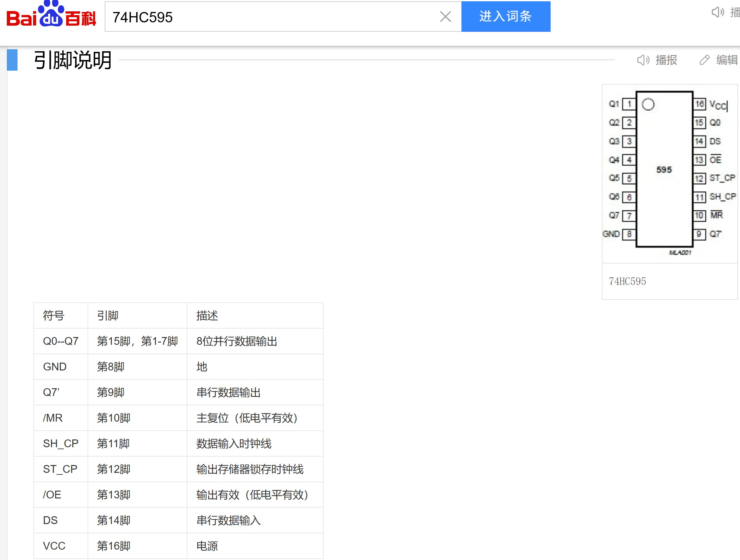
Task: Click speaker icon next to 播报 in section header
Action: [x=643, y=60]
